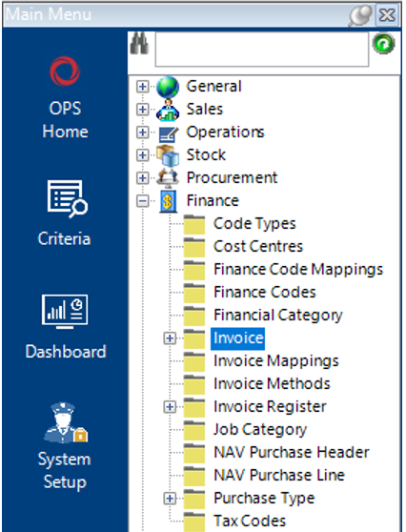Open the Purchase Type entry
Screen dimensions: 406x532
(x=264, y=499)
